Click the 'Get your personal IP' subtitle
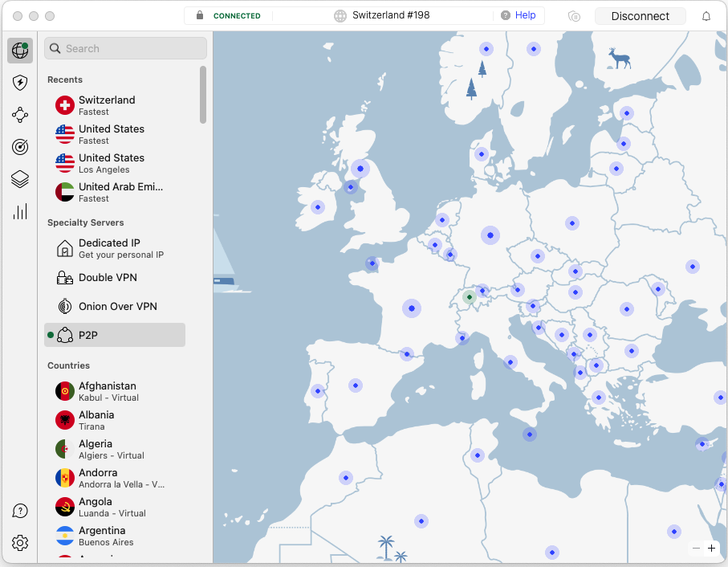This screenshot has width=728, height=567. point(121,255)
